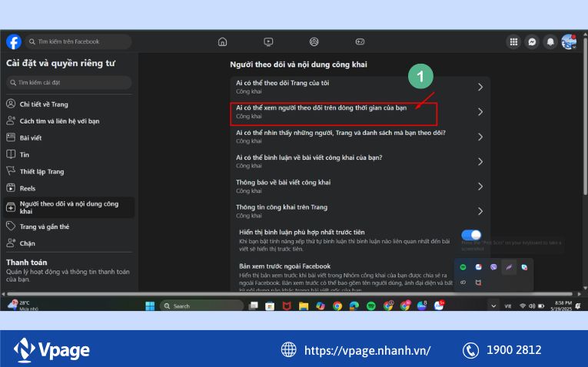Expand 'Ai có thể theo dõi Trang của tôi' chevron

tap(480, 87)
